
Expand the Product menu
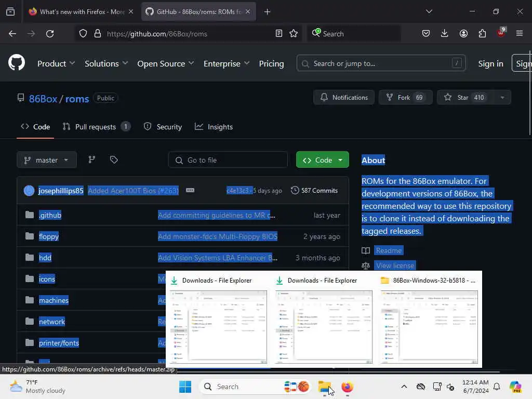pyautogui.click(x=56, y=63)
